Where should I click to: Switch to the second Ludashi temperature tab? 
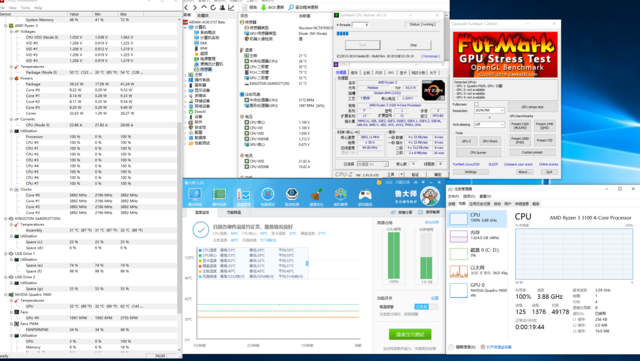[233, 212]
